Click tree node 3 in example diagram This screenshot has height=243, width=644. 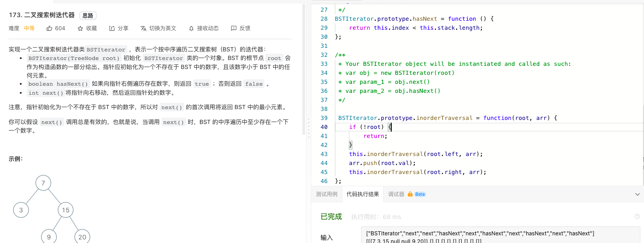(21, 210)
